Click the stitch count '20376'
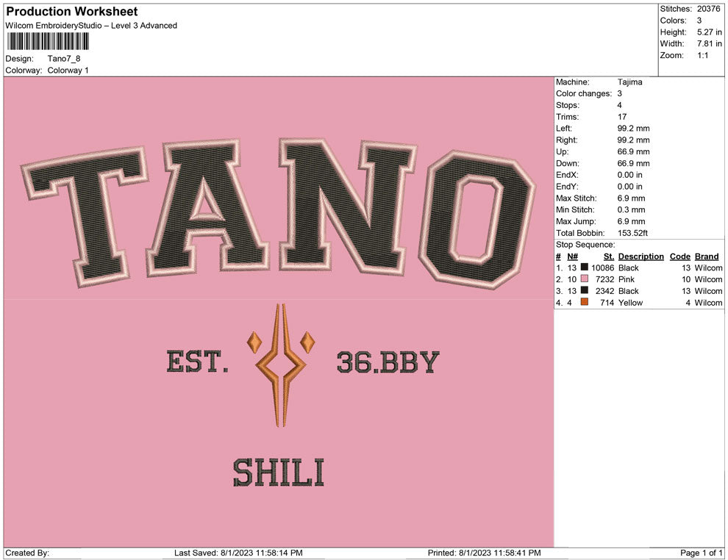 [x=708, y=9]
